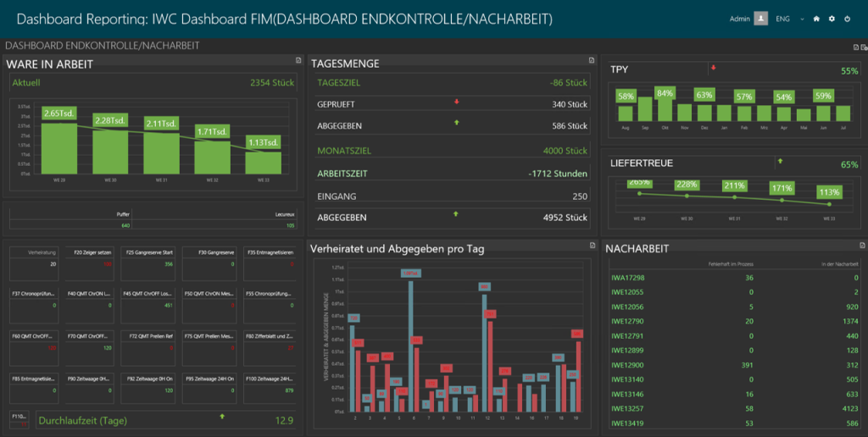Select the F25 Gangreserve Start tile
This screenshot has height=437, width=868.
point(149,259)
